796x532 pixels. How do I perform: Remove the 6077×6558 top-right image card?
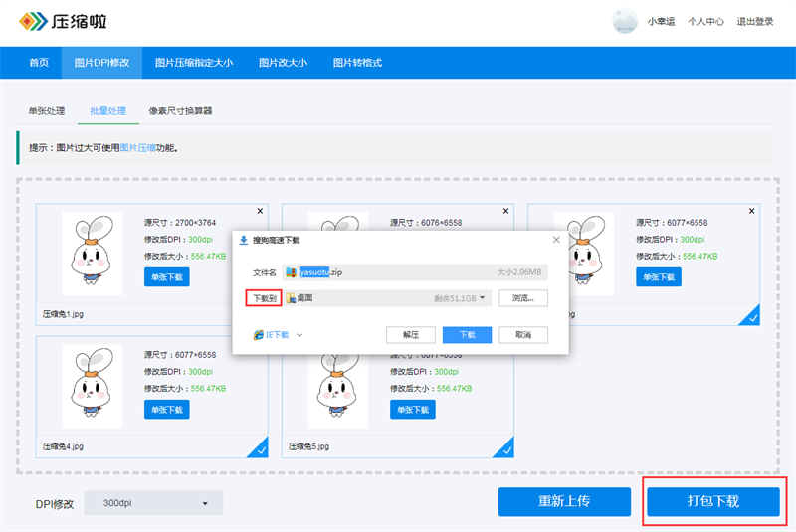coord(752,211)
